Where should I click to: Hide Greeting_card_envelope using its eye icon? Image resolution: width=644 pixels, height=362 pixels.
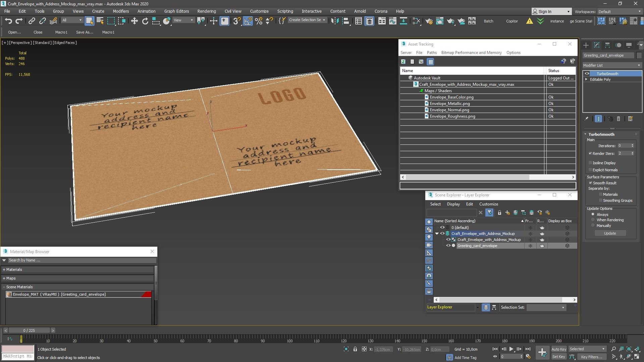coord(448,245)
